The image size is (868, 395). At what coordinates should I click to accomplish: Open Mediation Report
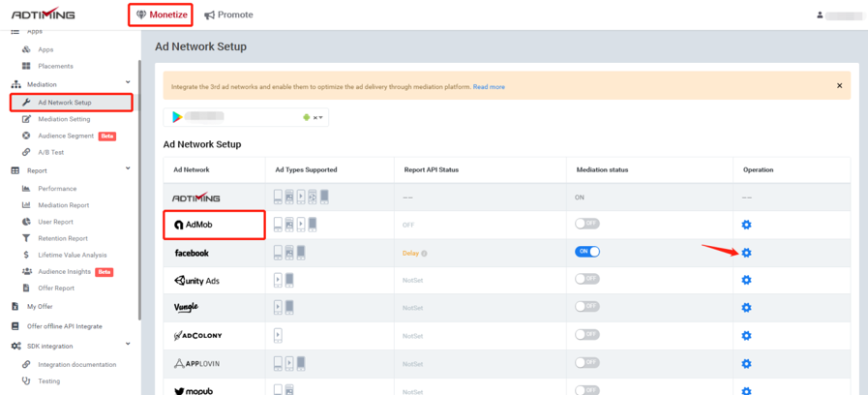pyautogui.click(x=63, y=205)
